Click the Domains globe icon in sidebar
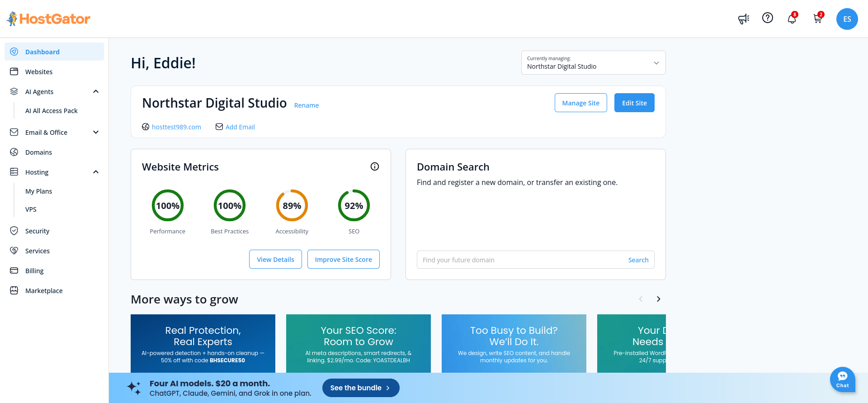This screenshot has width=868, height=403. tap(14, 152)
